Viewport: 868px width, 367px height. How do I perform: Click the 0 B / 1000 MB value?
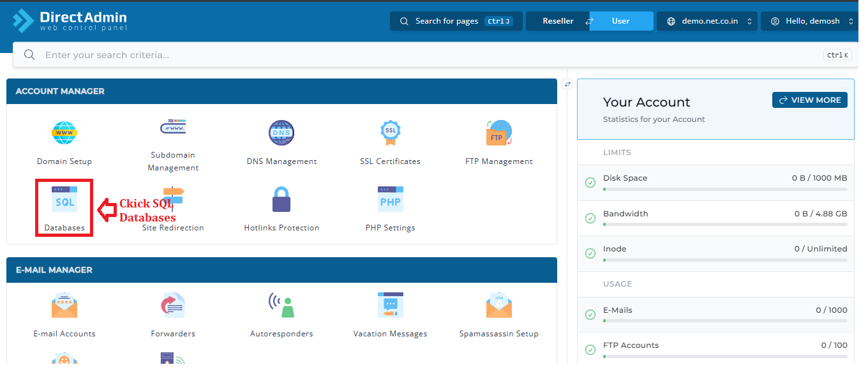click(819, 178)
